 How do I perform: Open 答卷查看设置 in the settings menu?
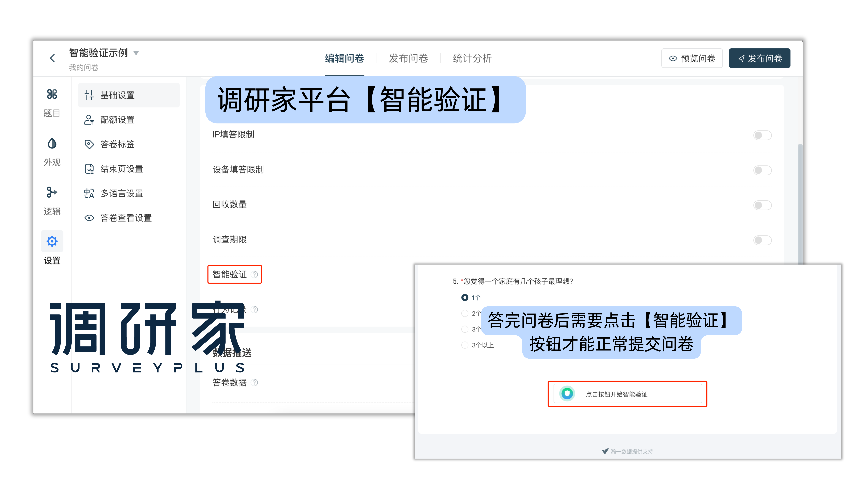point(129,218)
